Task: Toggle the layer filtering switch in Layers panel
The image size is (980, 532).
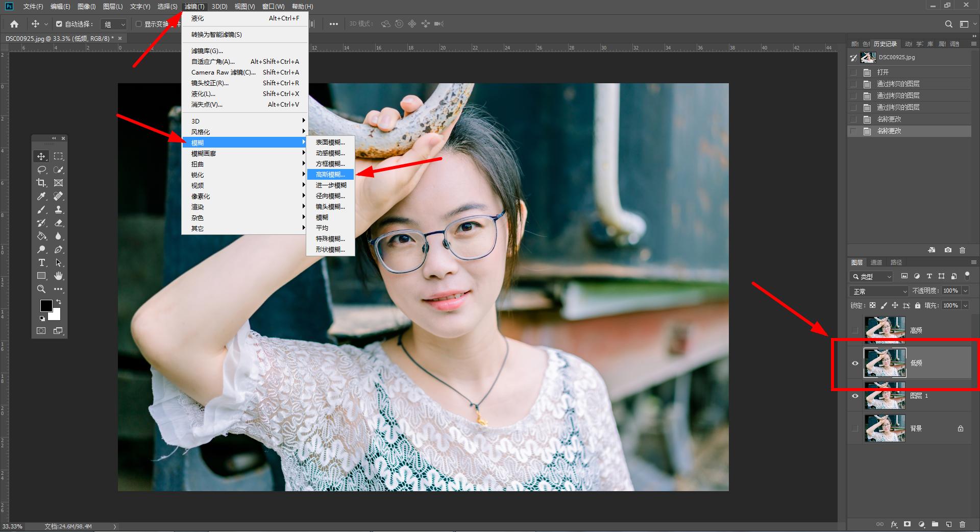Action: pos(967,276)
